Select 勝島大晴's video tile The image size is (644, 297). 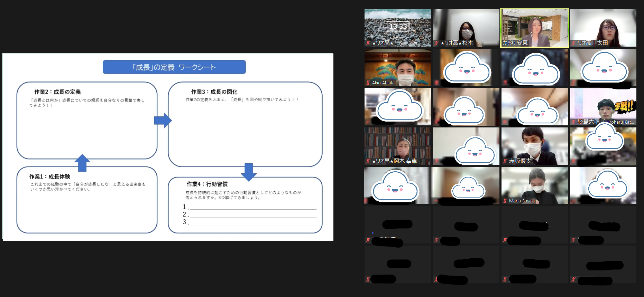point(603,106)
